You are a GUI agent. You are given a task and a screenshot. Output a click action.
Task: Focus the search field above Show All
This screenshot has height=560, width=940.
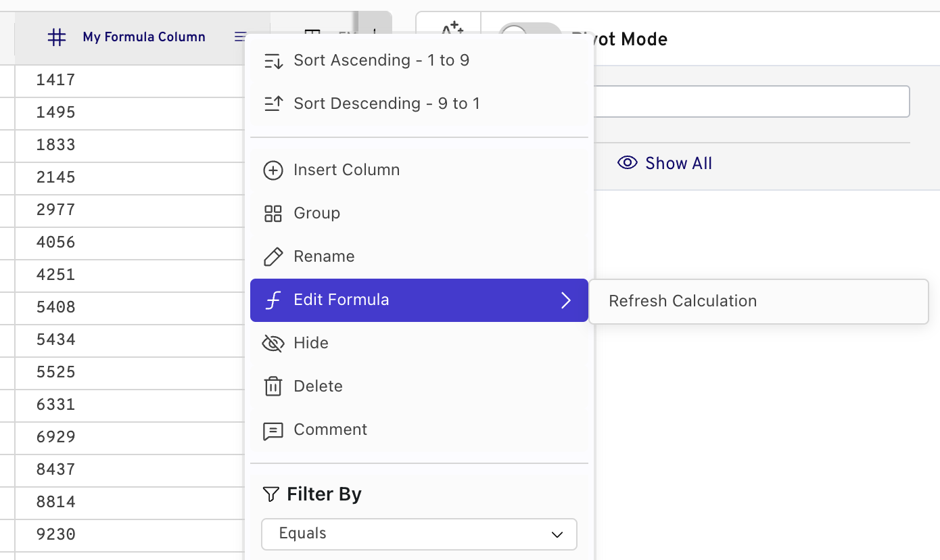[751, 101]
